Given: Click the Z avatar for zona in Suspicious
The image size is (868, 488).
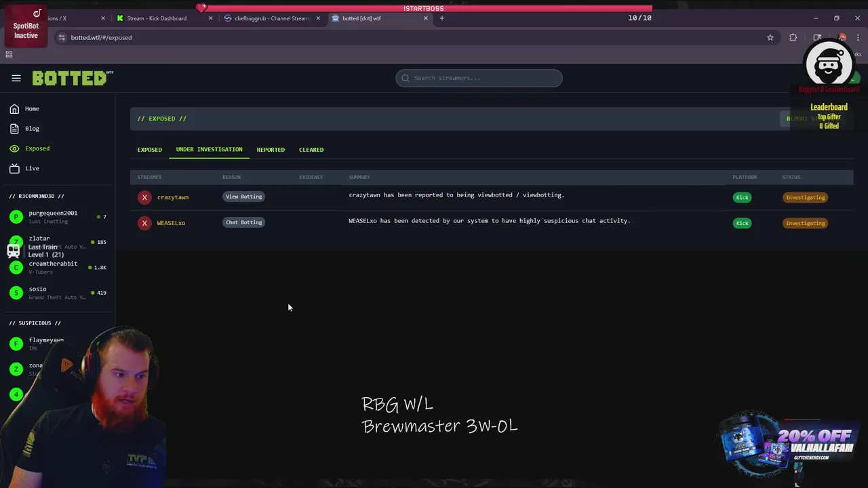Looking at the screenshot, I should point(16,369).
